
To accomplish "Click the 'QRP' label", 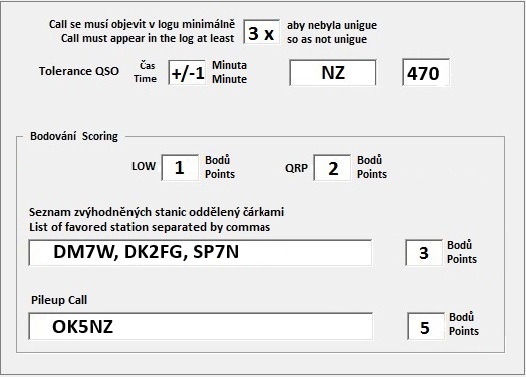I will click(296, 168).
